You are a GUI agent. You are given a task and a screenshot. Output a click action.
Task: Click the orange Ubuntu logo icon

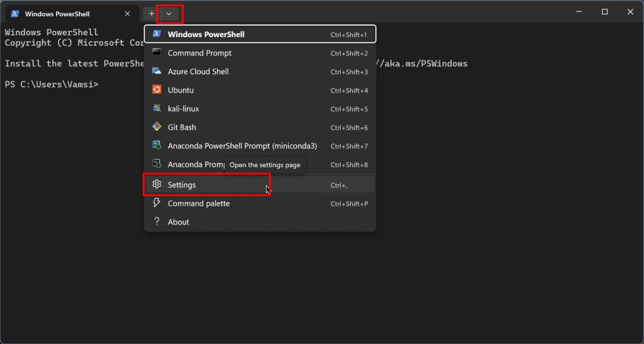coord(157,90)
